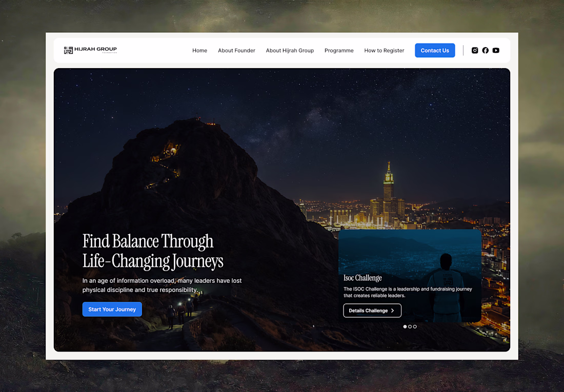Open the YouTube channel icon
Screen dimensions: 564x392
[496, 50]
